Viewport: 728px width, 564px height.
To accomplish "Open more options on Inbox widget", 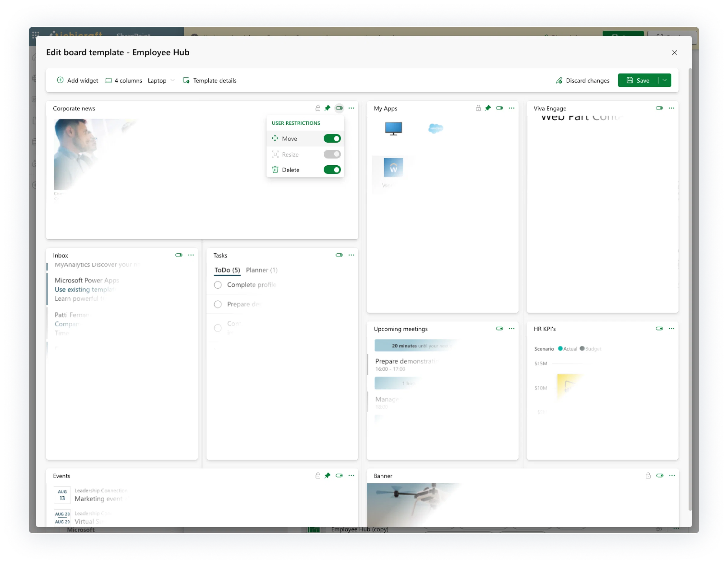I will (x=191, y=255).
